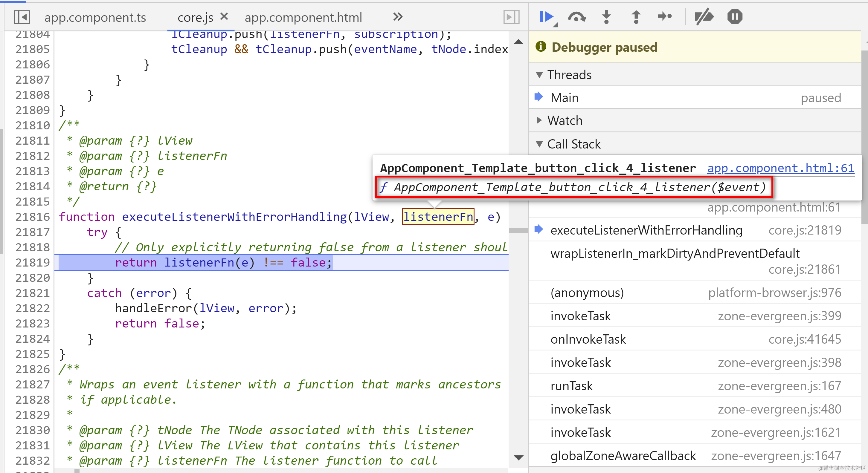The image size is (868, 473).
Task: Hide the file navigator sidebar
Action: [22, 17]
